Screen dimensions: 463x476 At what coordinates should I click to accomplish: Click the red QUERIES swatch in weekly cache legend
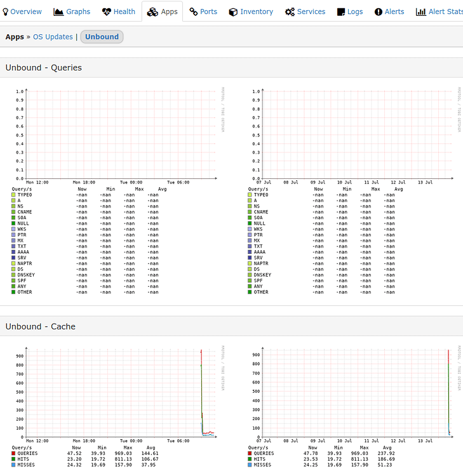tap(250, 453)
